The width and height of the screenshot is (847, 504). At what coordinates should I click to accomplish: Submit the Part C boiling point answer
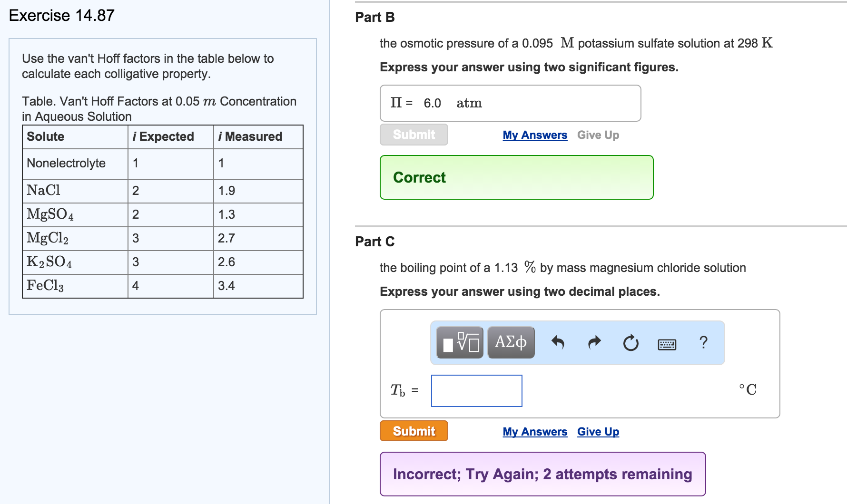coord(413,431)
